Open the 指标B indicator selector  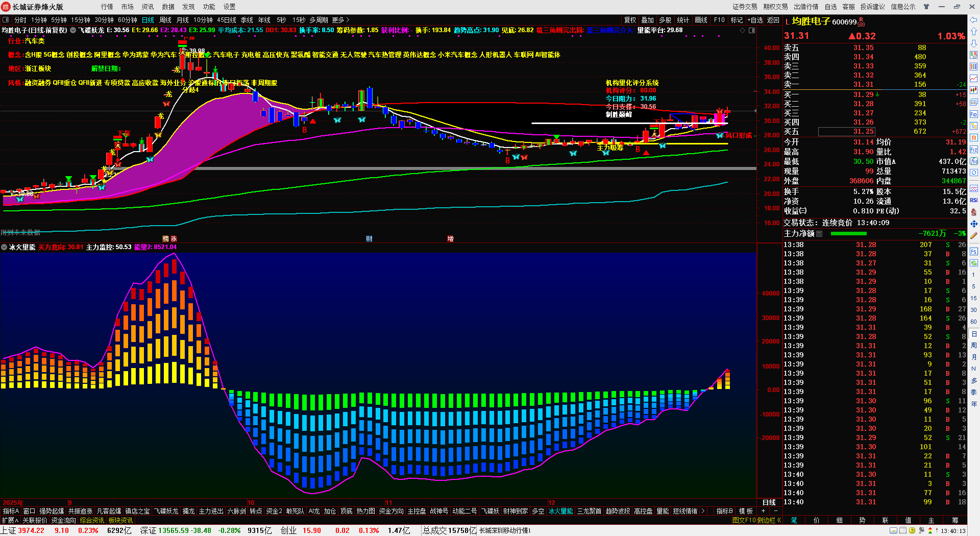tap(724, 511)
